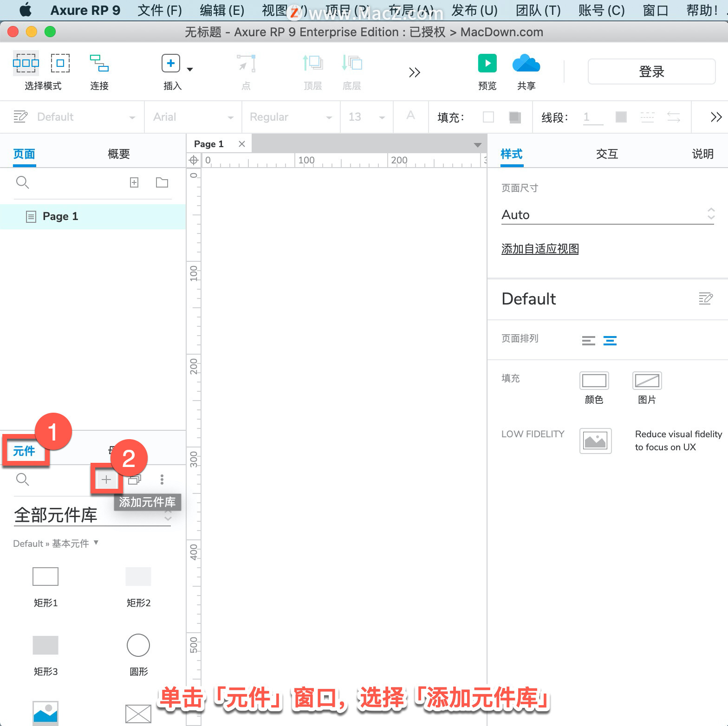Close the Page 1 canvas tab
The width and height of the screenshot is (728, 726).
pos(242,144)
